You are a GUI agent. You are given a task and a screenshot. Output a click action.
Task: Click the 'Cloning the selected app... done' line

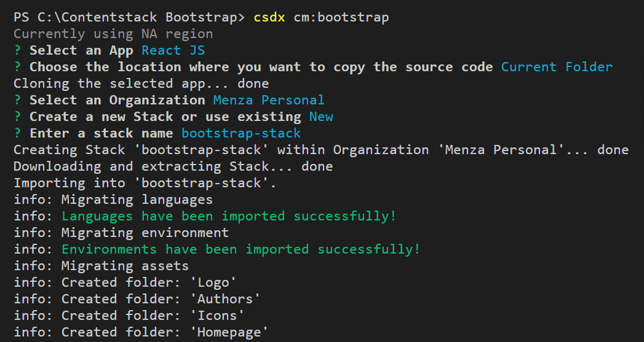[x=141, y=84]
